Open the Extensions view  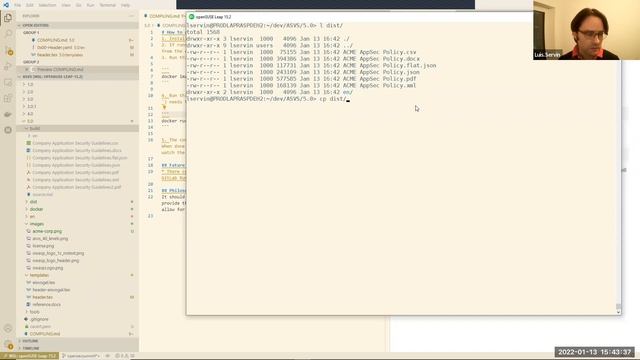tap(8, 98)
